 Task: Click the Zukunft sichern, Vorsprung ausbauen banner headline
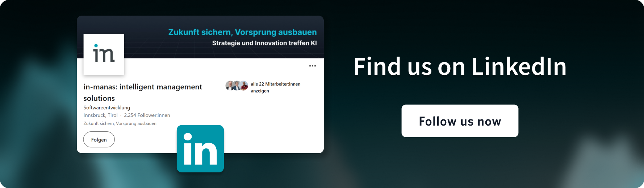tap(243, 32)
